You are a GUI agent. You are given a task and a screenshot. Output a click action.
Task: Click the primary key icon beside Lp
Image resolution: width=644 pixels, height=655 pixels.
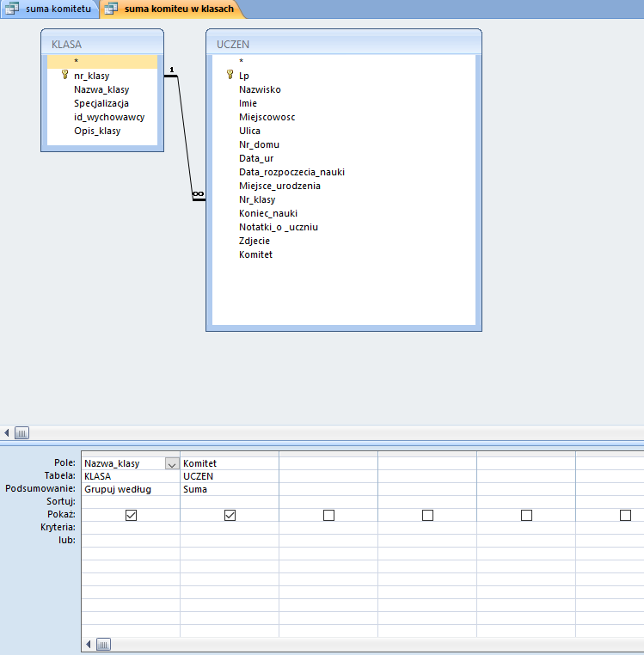tap(230, 76)
